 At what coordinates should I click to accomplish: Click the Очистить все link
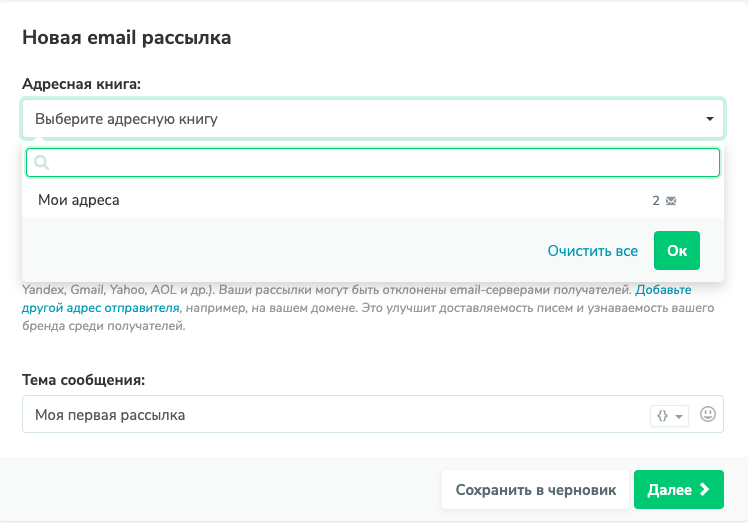(x=592, y=251)
